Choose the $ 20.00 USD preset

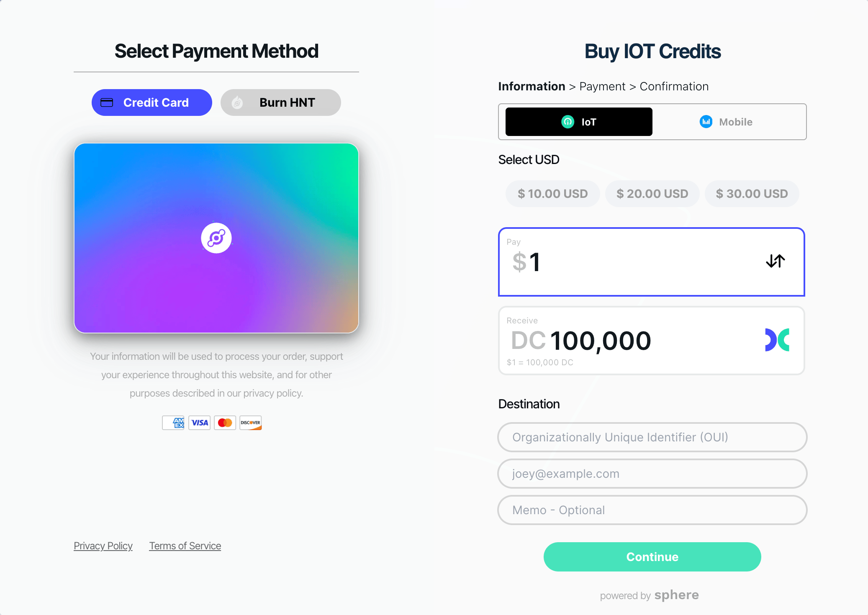coord(652,194)
